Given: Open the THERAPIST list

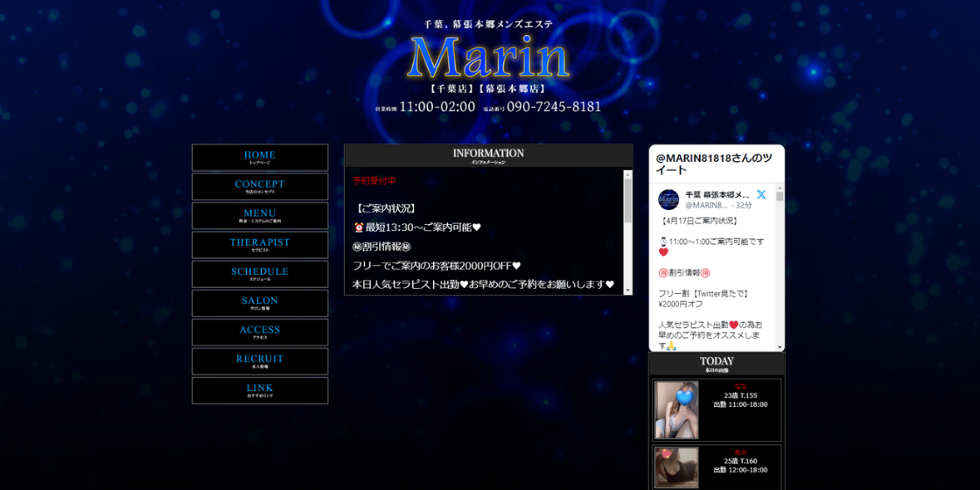Looking at the screenshot, I should [260, 245].
